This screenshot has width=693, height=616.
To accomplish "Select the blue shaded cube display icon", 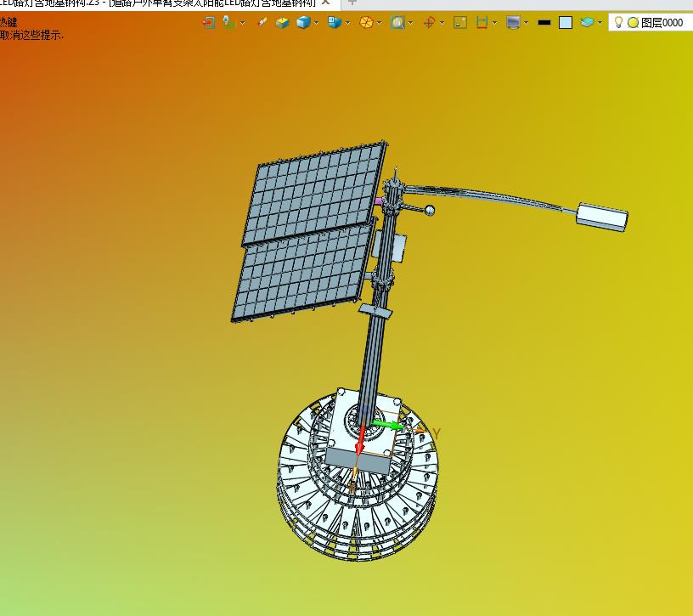I will [x=303, y=22].
